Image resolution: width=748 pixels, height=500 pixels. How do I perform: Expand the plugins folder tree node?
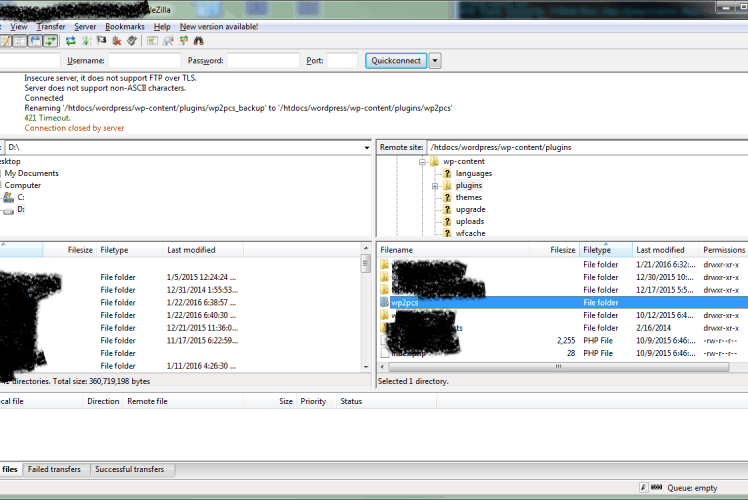(x=435, y=186)
